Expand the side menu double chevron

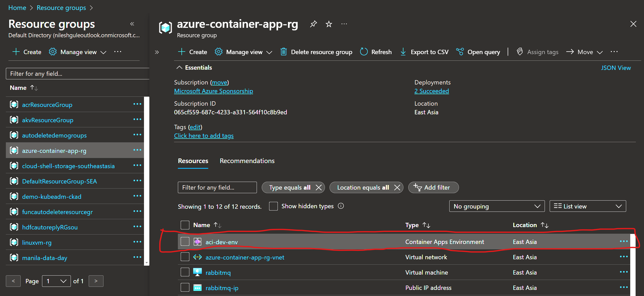[157, 52]
